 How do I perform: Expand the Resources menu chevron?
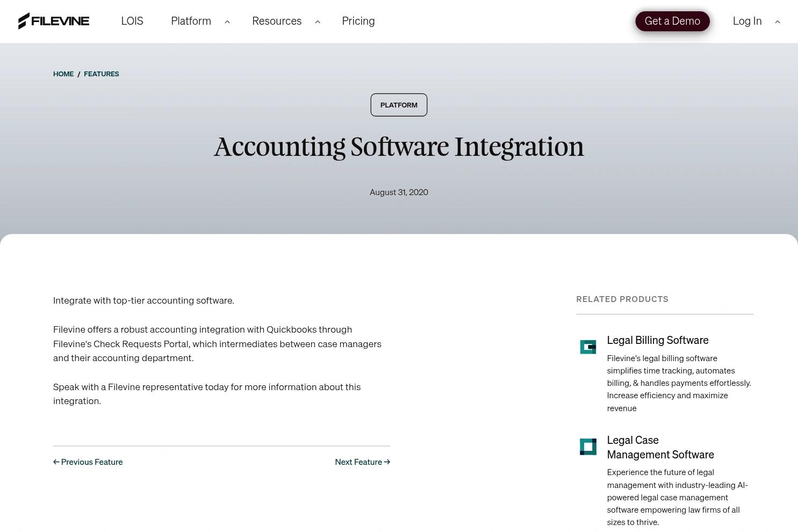pyautogui.click(x=318, y=21)
